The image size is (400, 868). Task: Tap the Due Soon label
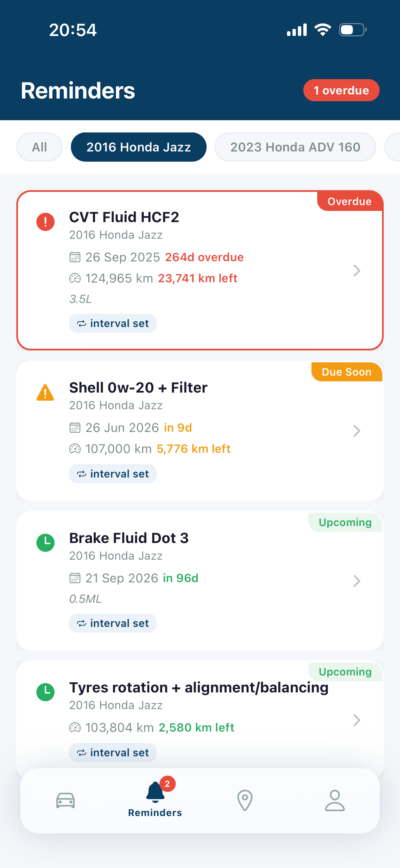[x=347, y=372]
